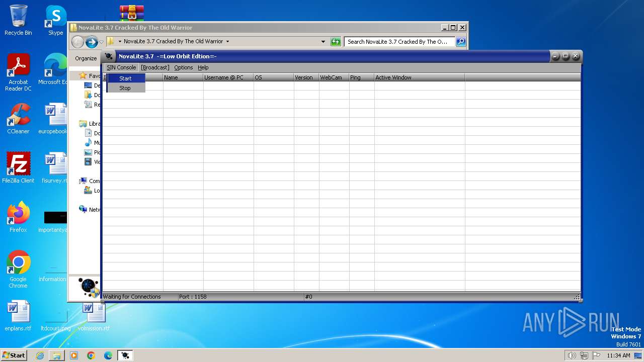Screen dimensions: 644x362
Task: Open Recycle Bin desktop icon
Action: pos(18,20)
